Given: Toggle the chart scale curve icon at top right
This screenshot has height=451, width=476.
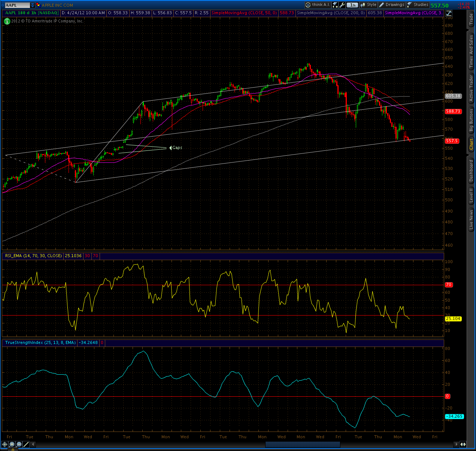Looking at the screenshot, I should pyautogui.click(x=449, y=13).
